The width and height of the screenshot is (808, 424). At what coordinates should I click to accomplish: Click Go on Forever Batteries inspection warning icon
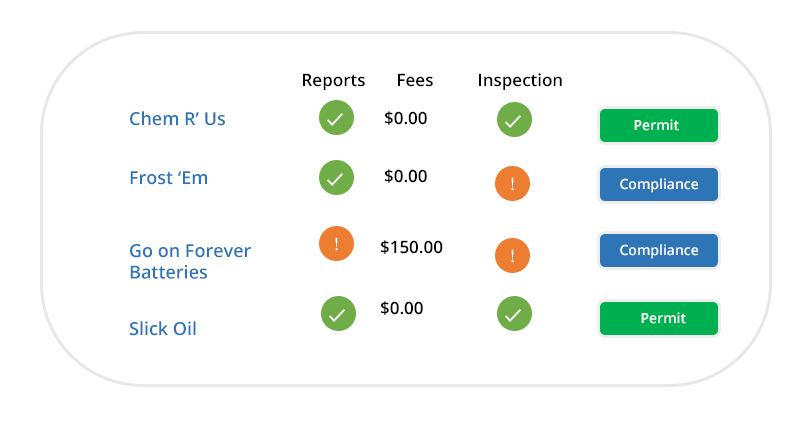point(512,255)
